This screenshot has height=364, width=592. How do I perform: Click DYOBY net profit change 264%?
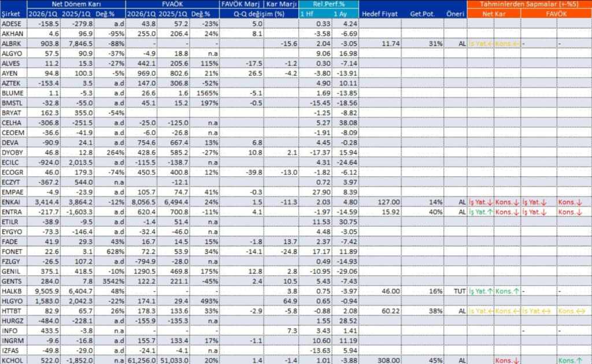click(115, 153)
